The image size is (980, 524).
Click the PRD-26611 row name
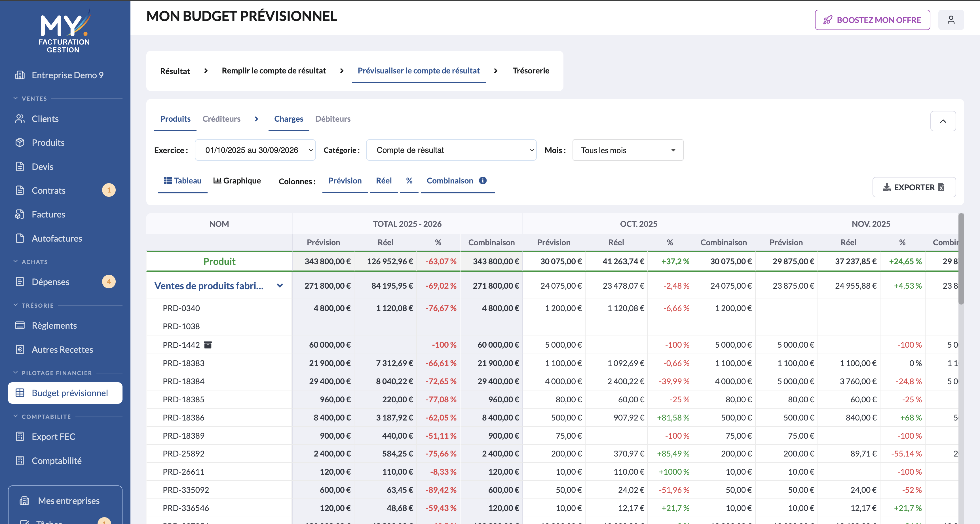[x=183, y=472]
